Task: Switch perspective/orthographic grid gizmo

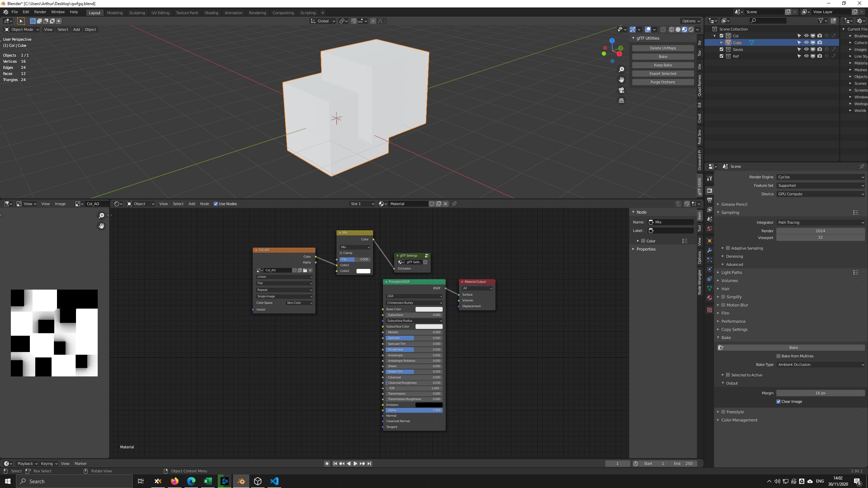Action: [621, 101]
